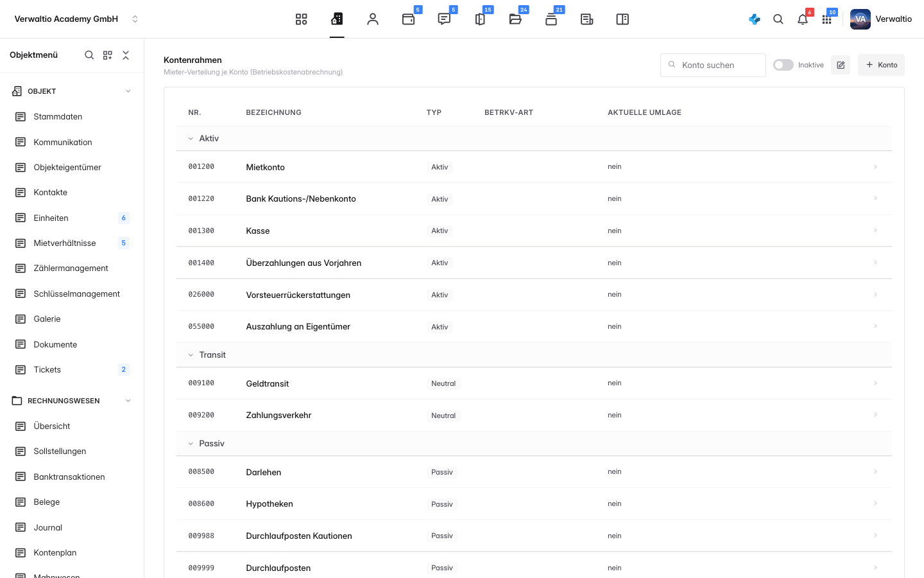Open the Verwaltio user profile menu
The image size is (924, 578).
[881, 19]
